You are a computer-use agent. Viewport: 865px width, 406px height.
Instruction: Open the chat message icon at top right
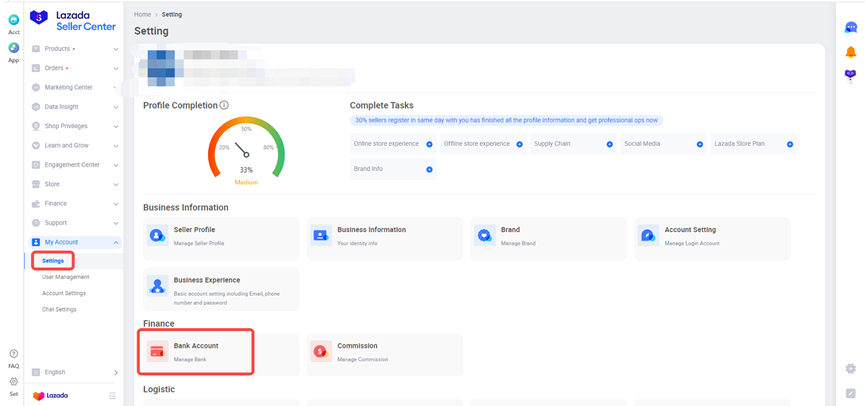(850, 28)
